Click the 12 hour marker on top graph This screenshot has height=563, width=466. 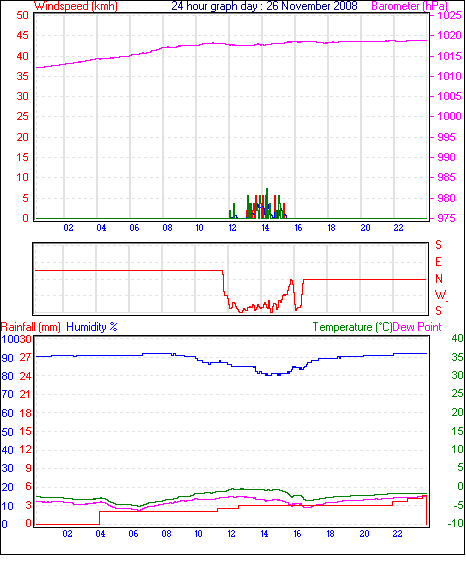click(x=232, y=228)
